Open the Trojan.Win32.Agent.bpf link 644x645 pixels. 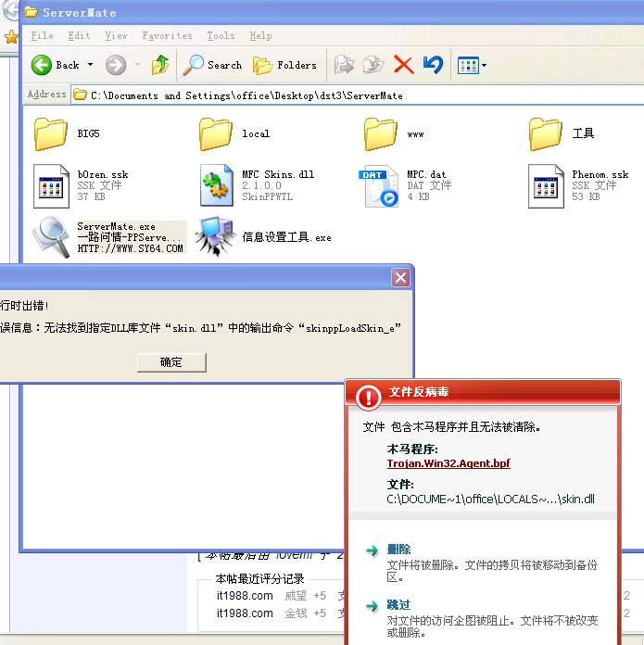(x=448, y=463)
